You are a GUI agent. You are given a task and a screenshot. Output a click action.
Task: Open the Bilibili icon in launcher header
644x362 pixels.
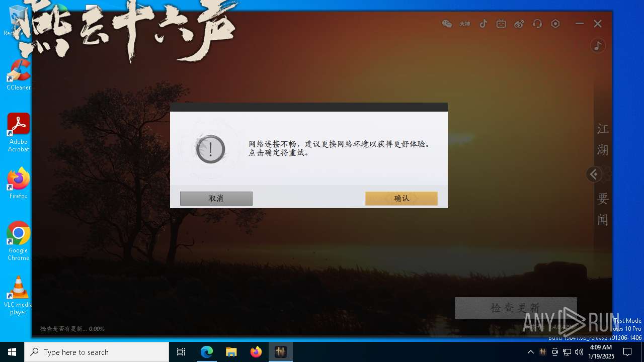[x=501, y=24]
